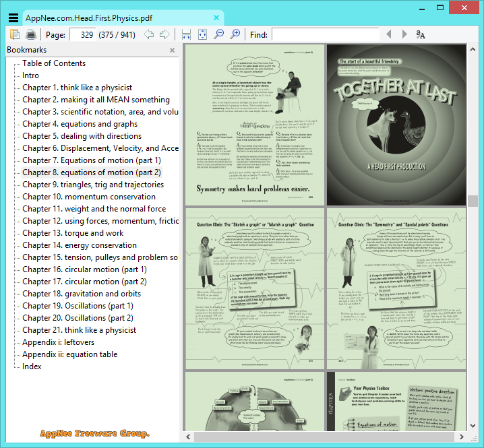Open Chapter 18. gravitation and orbits

(x=82, y=294)
